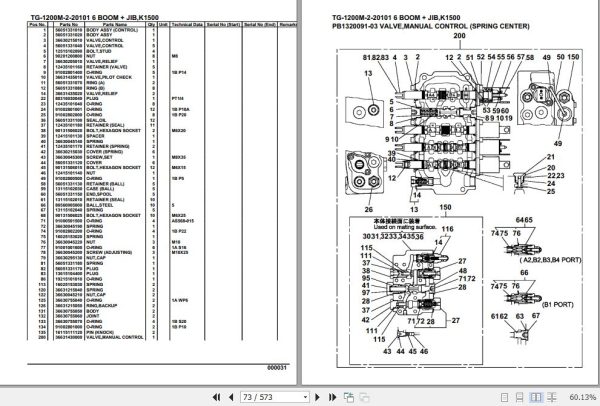
Task: Click the PB1320091-03 VALVE,MANUAL CONTROL (SPRING CENTER) heading
Action: coord(430,26)
